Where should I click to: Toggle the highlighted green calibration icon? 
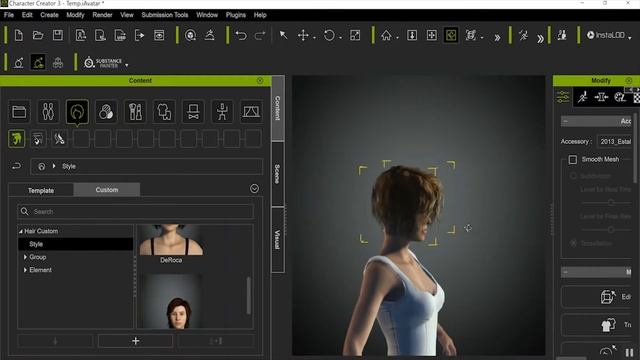tap(38, 63)
